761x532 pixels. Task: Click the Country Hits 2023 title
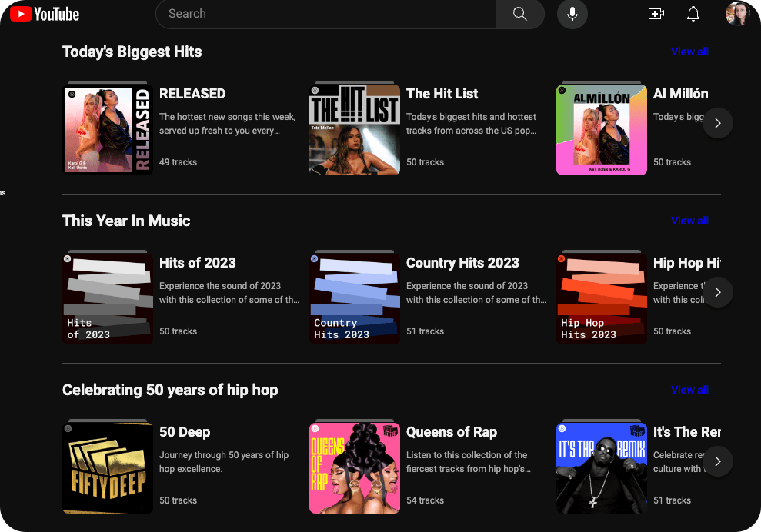[x=462, y=263]
